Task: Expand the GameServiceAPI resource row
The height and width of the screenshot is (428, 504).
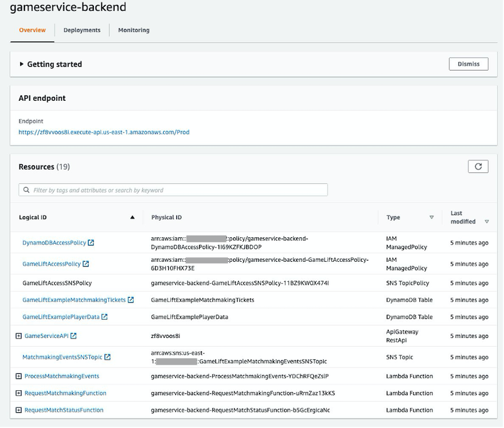Action: click(x=19, y=335)
